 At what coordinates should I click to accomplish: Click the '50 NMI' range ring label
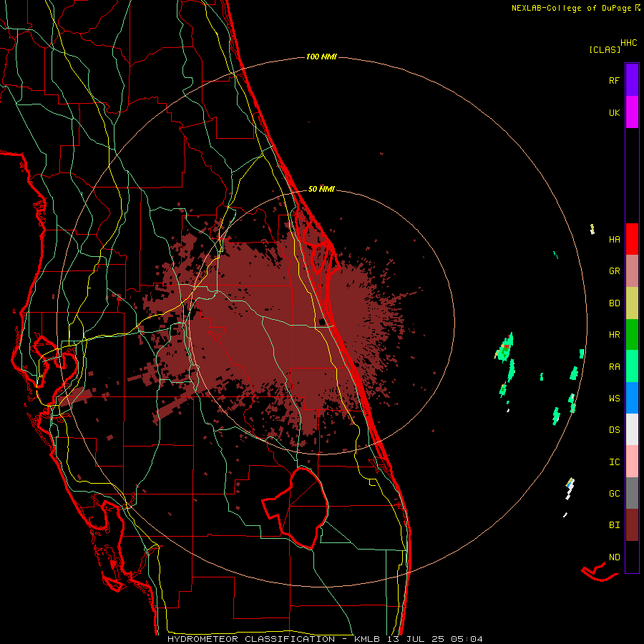pyautogui.click(x=321, y=190)
